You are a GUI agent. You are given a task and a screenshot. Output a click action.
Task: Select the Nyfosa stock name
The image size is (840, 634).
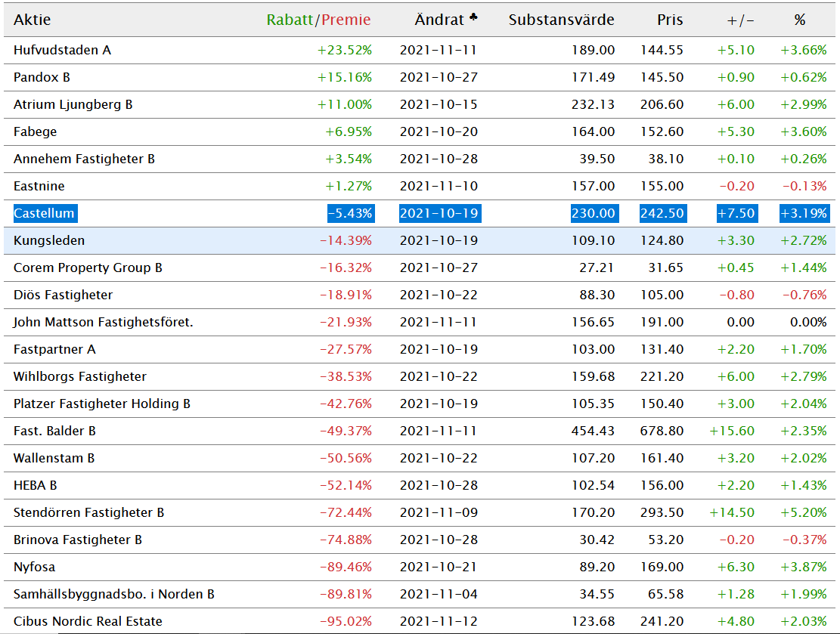coord(34,567)
